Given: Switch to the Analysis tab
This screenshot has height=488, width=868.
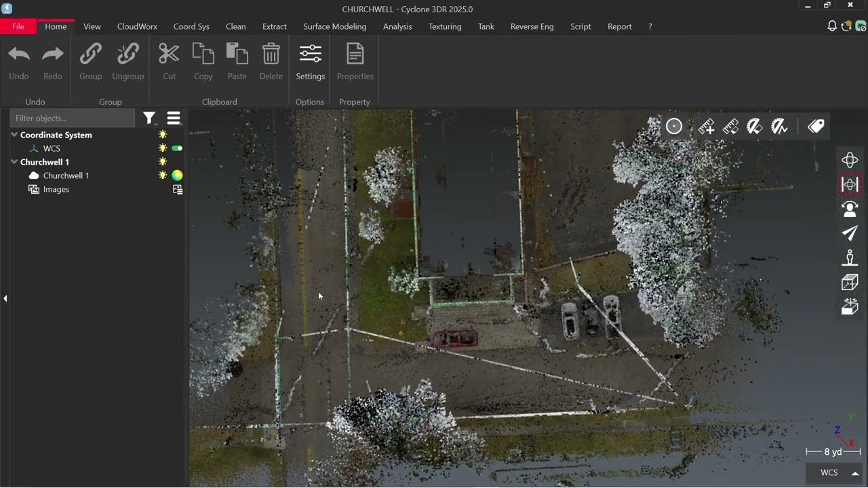Looking at the screenshot, I should 397,26.
